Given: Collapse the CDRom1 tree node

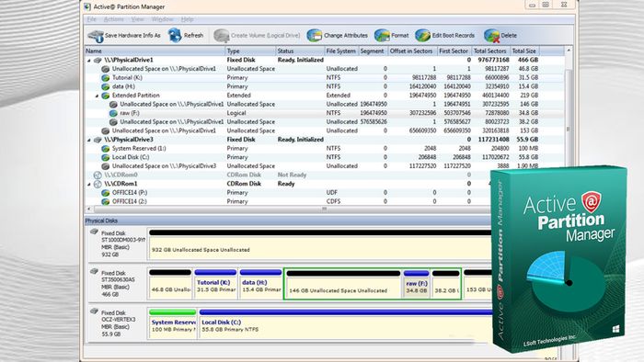Looking at the screenshot, I should pos(89,184).
